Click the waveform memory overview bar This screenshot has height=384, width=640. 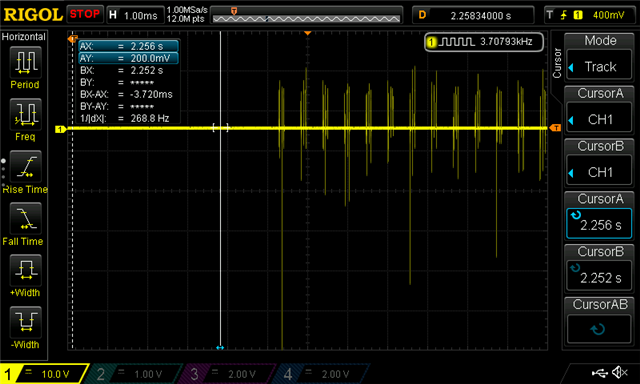pyautogui.click(x=307, y=15)
